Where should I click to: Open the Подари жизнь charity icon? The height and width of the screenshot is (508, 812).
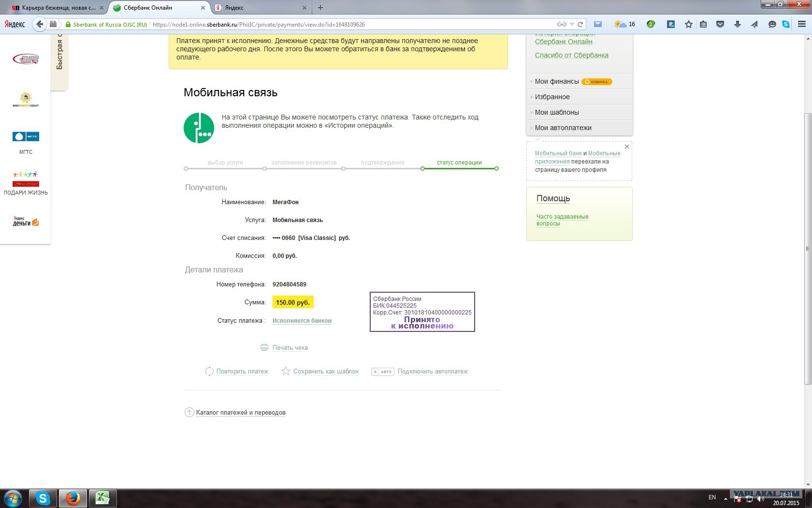[x=26, y=179]
